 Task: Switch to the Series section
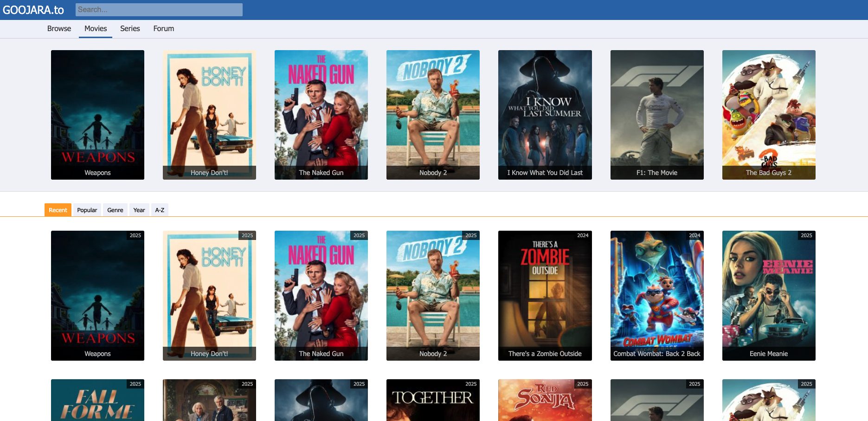130,29
